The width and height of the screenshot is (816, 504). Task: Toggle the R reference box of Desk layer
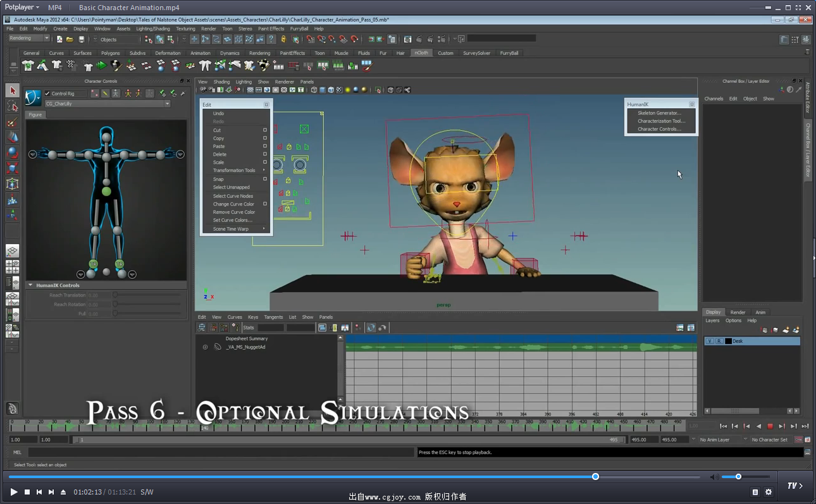pos(719,341)
